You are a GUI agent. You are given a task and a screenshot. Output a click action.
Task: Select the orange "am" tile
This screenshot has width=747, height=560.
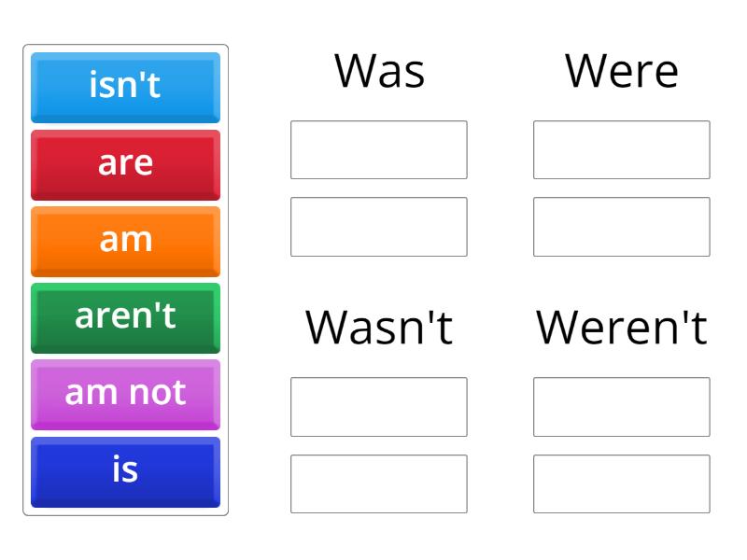(x=125, y=239)
